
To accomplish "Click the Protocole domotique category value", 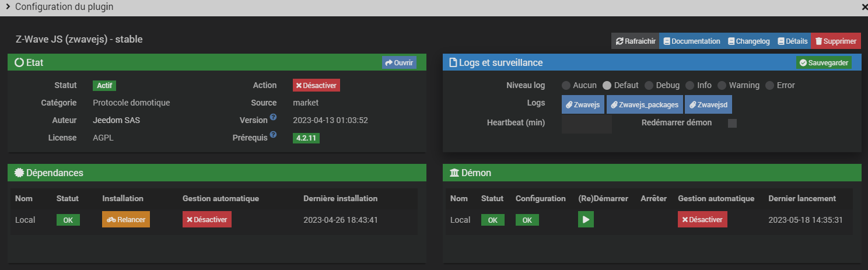I will (x=131, y=103).
